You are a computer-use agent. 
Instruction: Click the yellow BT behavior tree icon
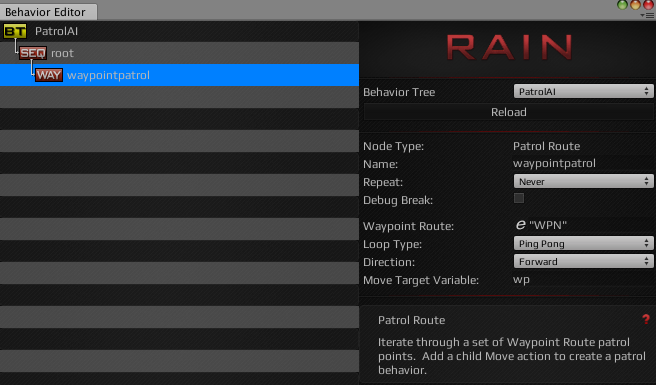[15, 31]
